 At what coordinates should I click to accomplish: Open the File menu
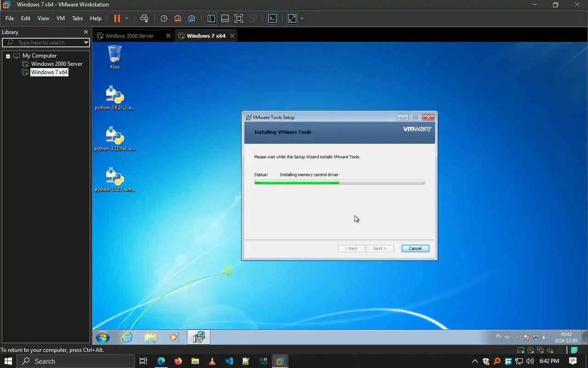(10, 18)
